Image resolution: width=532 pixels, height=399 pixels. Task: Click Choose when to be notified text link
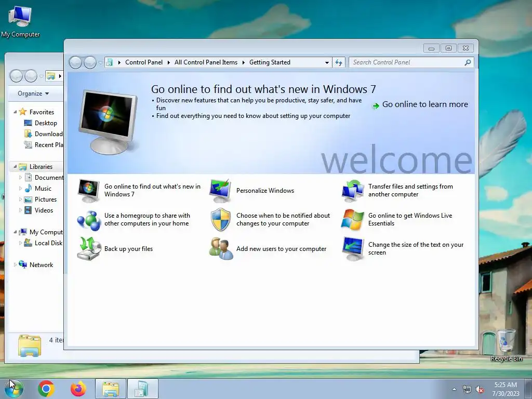283,220
